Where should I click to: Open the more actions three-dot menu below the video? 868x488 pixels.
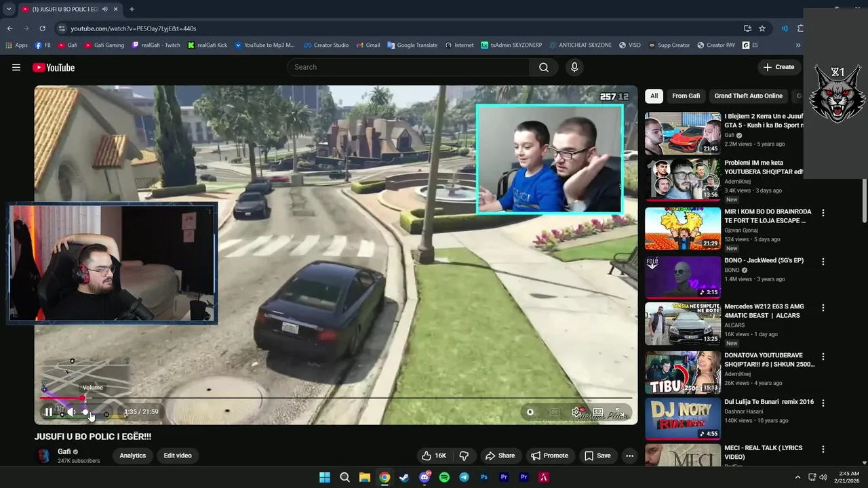629,455
